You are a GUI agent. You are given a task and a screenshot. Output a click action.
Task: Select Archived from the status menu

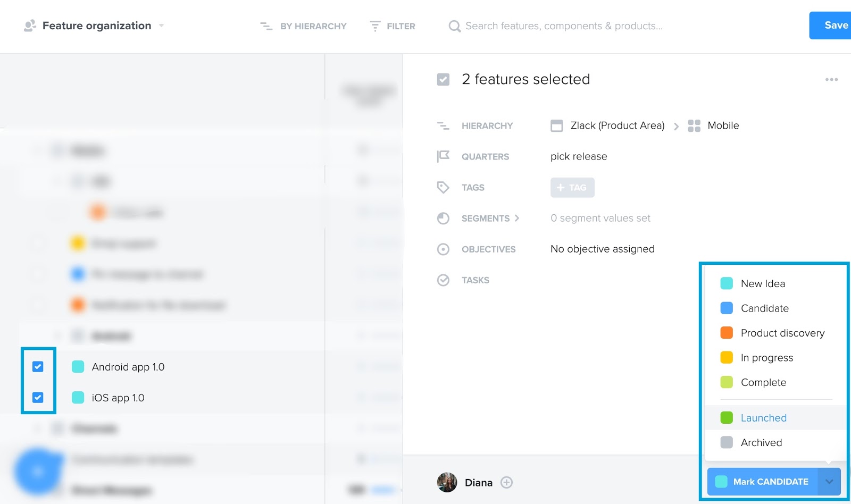pyautogui.click(x=761, y=442)
